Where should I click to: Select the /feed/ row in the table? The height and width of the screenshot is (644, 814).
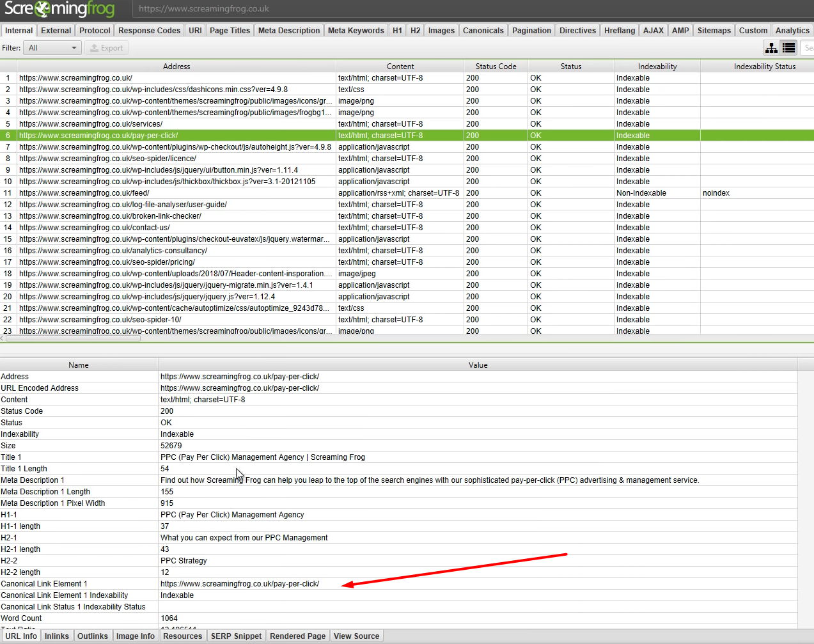coord(84,193)
